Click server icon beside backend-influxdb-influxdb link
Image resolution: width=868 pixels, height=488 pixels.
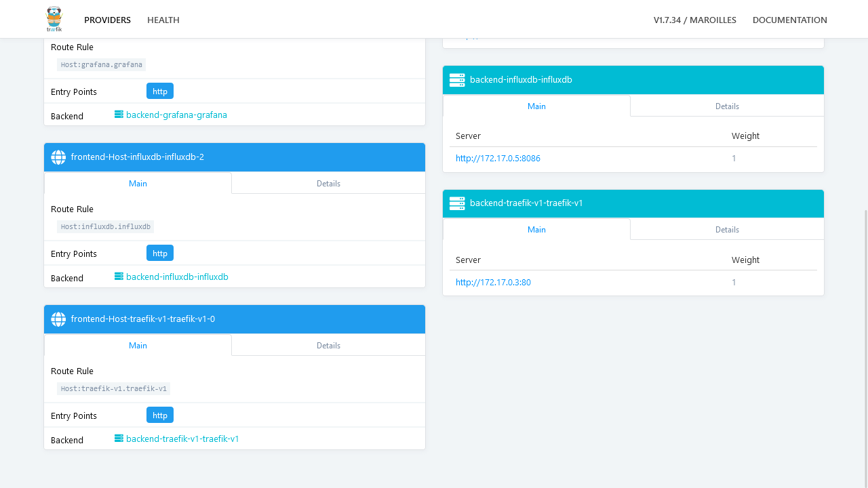pos(119,277)
